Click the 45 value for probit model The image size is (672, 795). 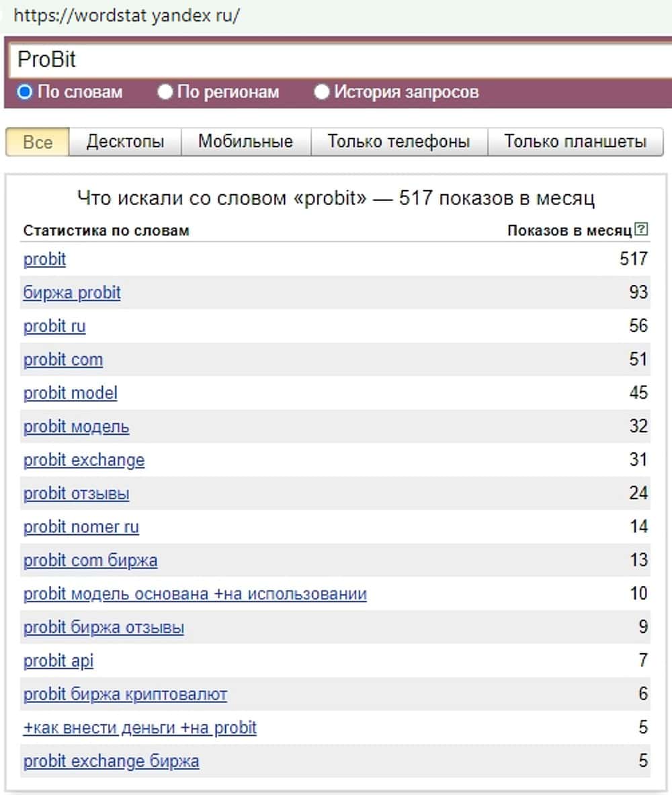(638, 392)
